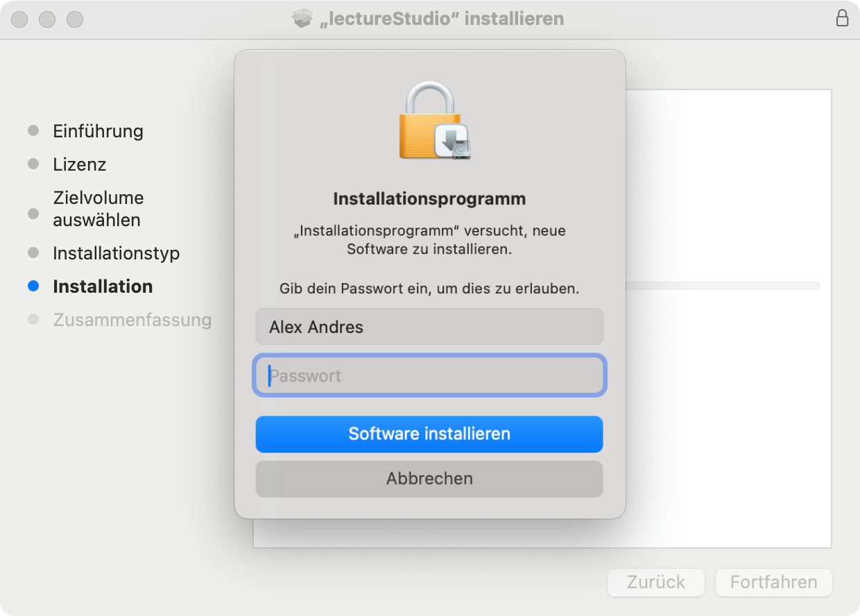This screenshot has height=616, width=860.
Task: Select the Installationstyp step in sidebar
Action: (x=116, y=253)
